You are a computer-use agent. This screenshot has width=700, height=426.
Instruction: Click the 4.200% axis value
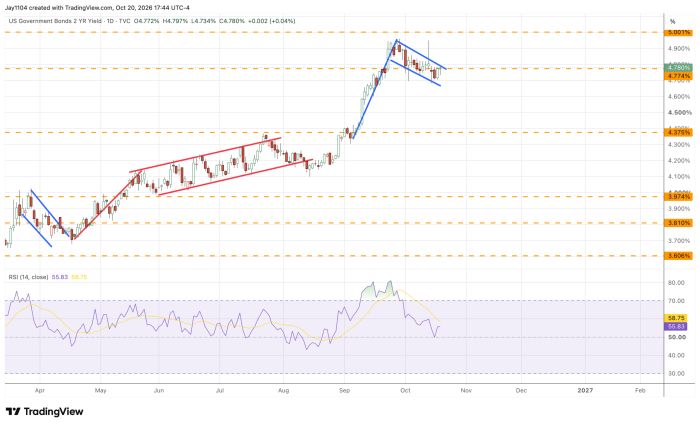click(679, 161)
